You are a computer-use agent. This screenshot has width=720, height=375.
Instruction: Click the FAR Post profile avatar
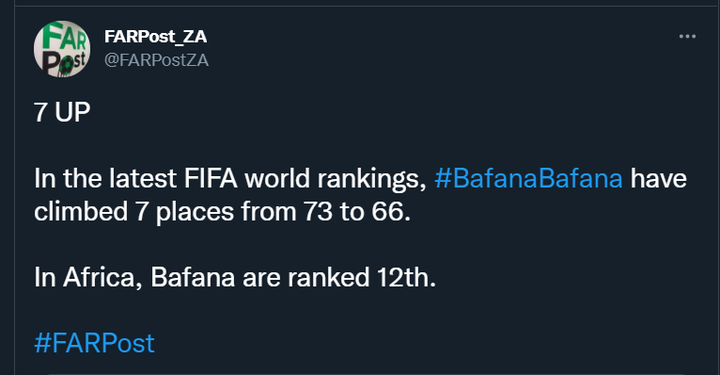[x=62, y=49]
